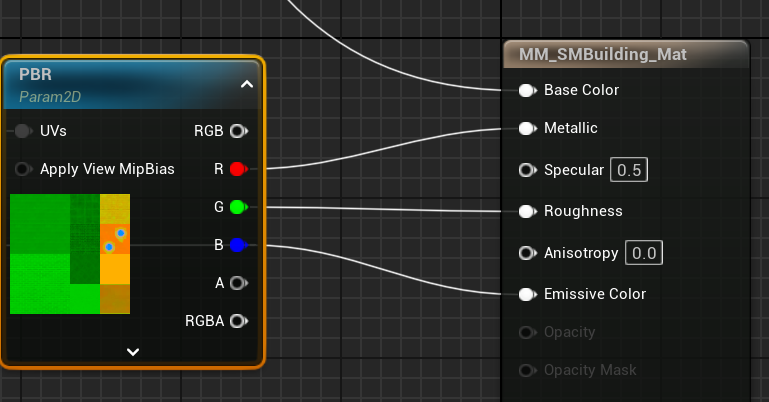
Task: Select the green G output pin
Action: [x=239, y=207]
